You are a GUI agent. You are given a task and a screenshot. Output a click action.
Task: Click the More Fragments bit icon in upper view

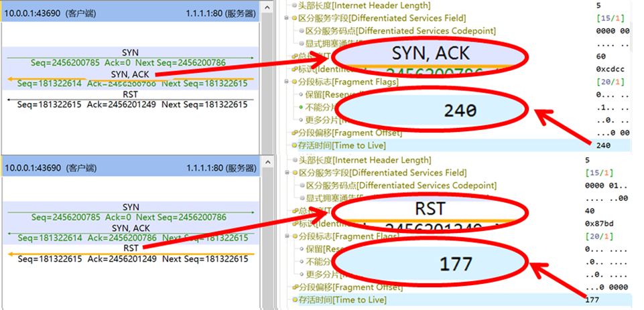click(301, 121)
